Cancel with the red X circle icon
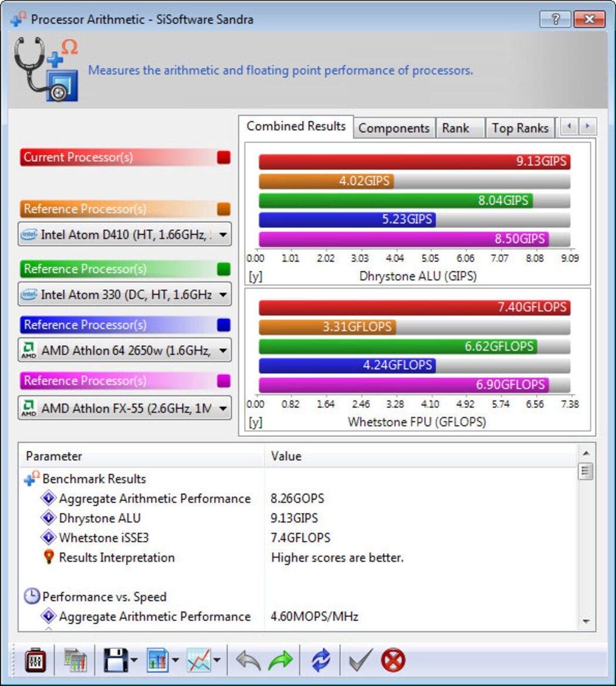This screenshot has width=616, height=686. point(393,660)
